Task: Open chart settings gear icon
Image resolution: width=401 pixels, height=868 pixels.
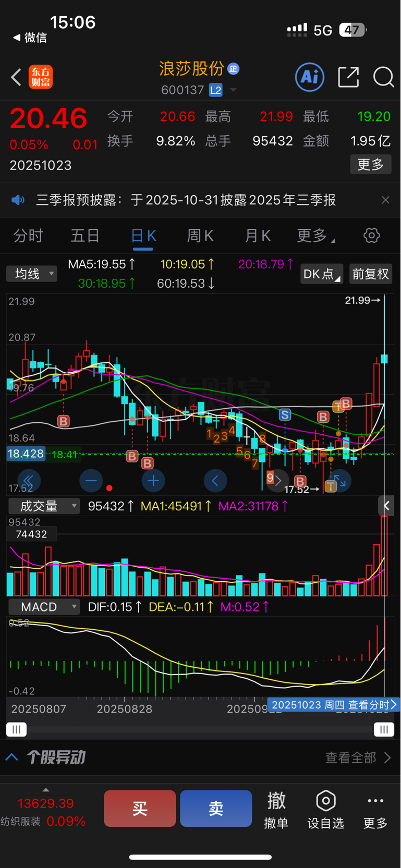Action: click(372, 236)
